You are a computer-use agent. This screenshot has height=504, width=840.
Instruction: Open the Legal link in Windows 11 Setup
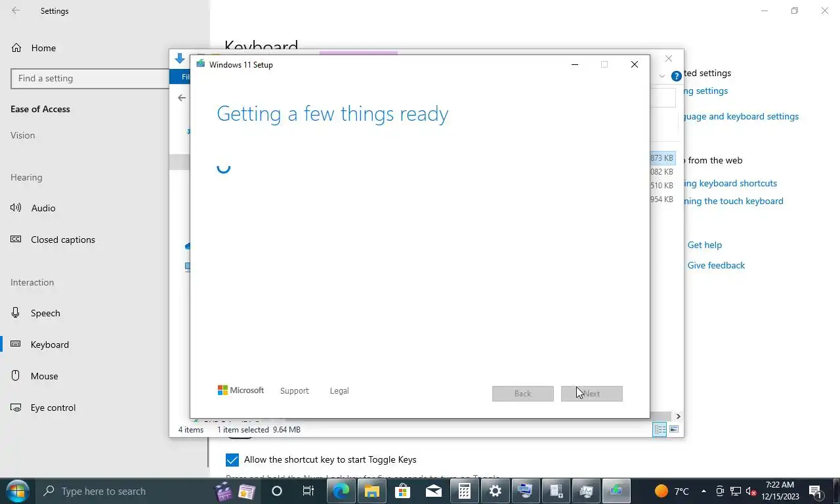(339, 390)
